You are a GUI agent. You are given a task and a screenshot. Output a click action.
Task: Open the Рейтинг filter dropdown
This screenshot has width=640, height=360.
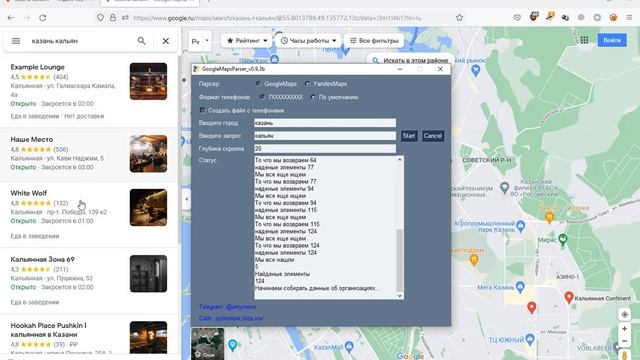coord(247,41)
